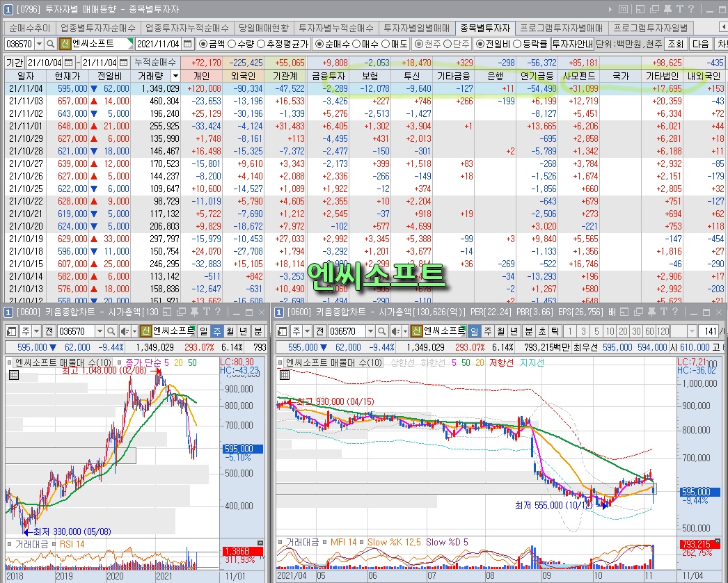Click the grid table icon on left chart
The width and height of the screenshot is (728, 583).
coord(13,375)
